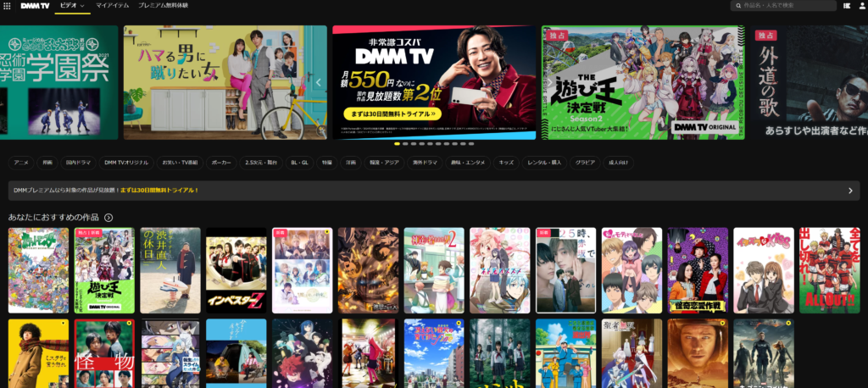Open プレミアム無料体験 in top navigation
The image size is (868, 388).
click(163, 6)
